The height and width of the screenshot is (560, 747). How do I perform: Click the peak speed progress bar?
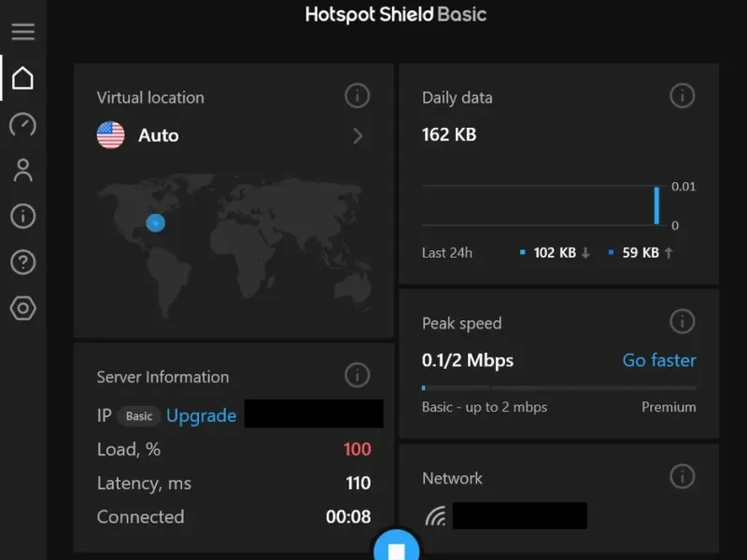tap(558, 387)
